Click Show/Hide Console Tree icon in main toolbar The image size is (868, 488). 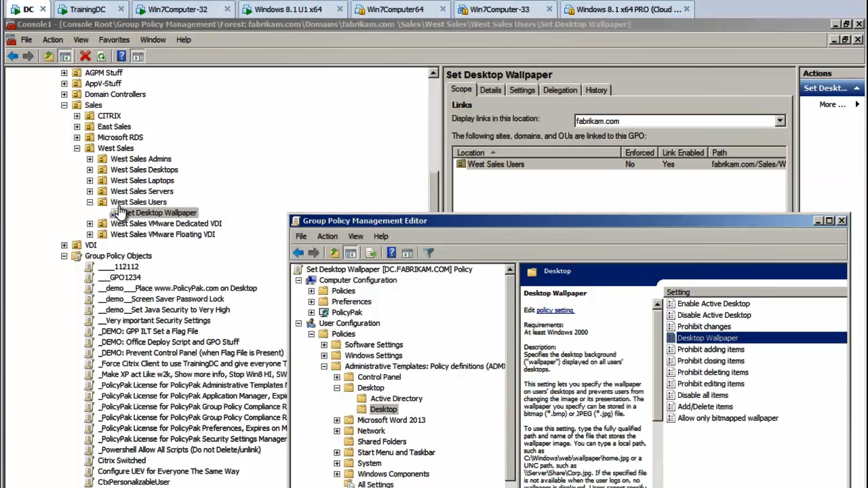click(x=65, y=56)
